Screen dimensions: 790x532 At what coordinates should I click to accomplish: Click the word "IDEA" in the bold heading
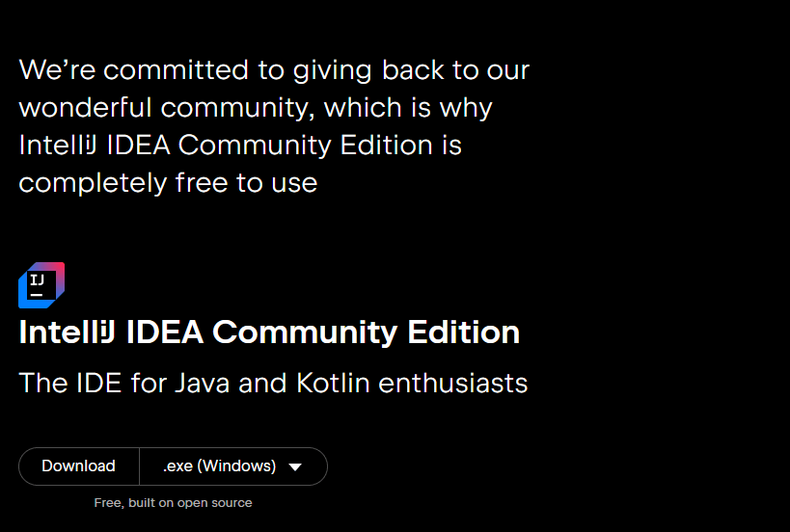point(164,332)
